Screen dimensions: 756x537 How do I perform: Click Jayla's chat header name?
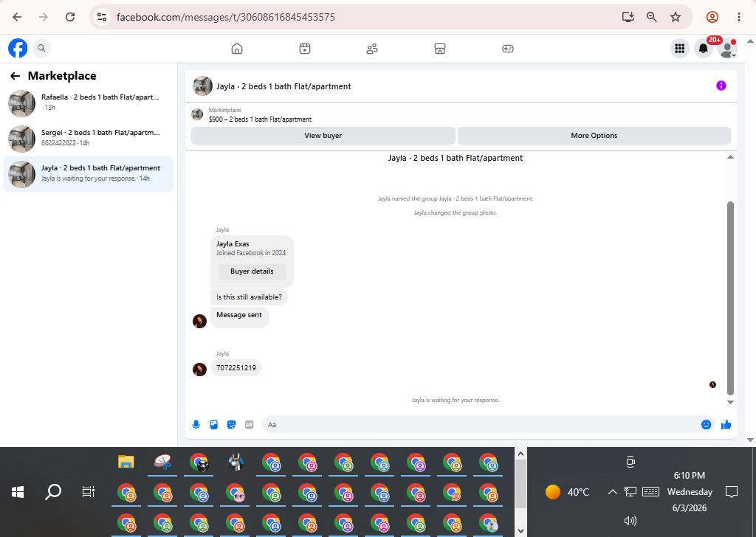283,86
